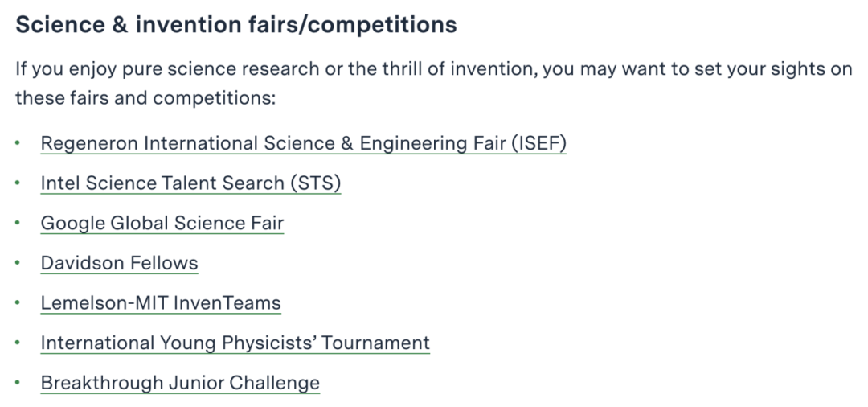Click the bullet beside Lemelson-MIT InvenTeams

[18, 302]
